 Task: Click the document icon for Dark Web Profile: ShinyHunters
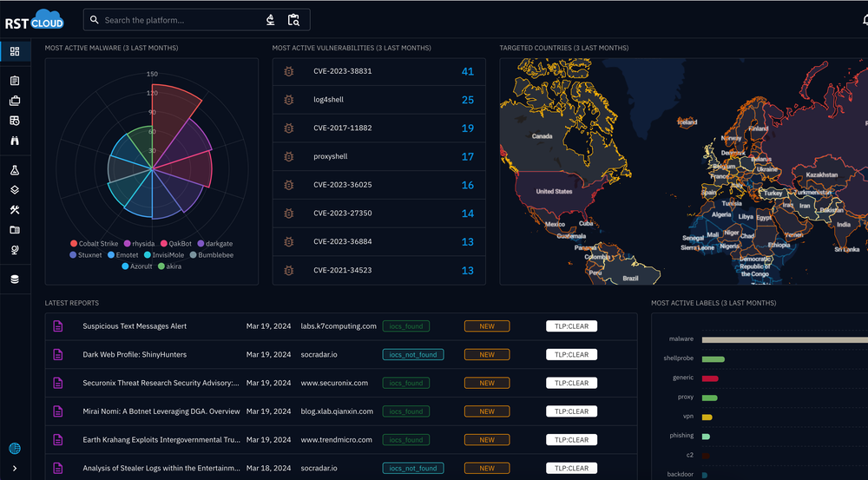pyautogui.click(x=58, y=354)
